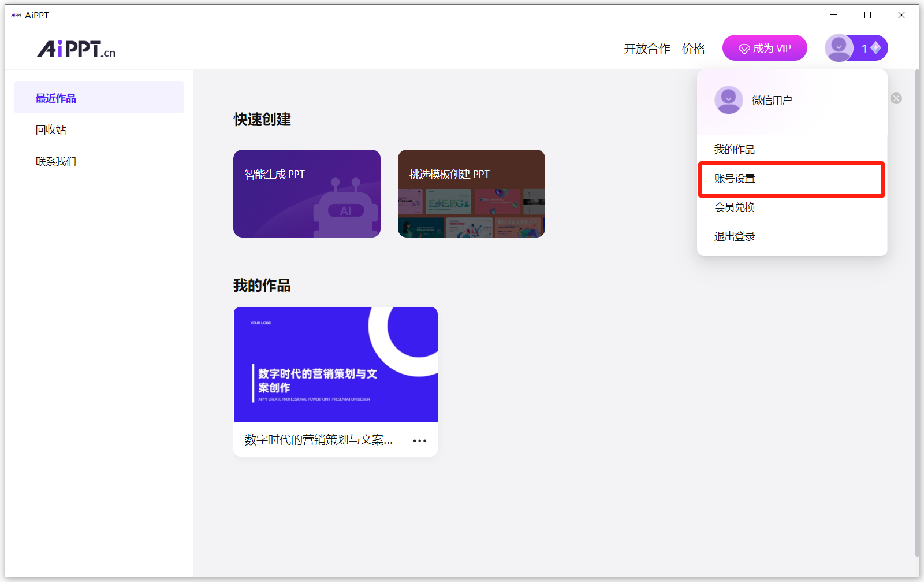Image resolution: width=924 pixels, height=582 pixels.
Task: Open 账号设置 in the user menu
Action: click(x=792, y=179)
